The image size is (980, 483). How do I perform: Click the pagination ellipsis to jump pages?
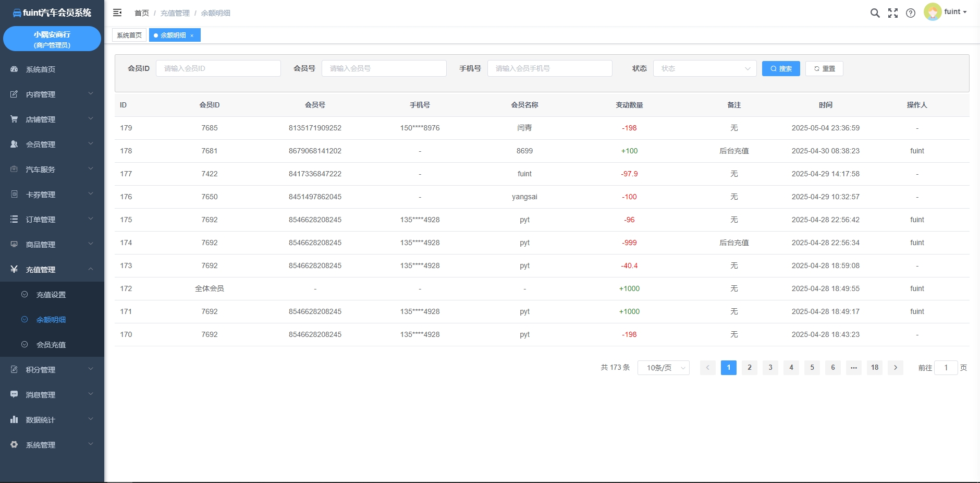click(854, 368)
